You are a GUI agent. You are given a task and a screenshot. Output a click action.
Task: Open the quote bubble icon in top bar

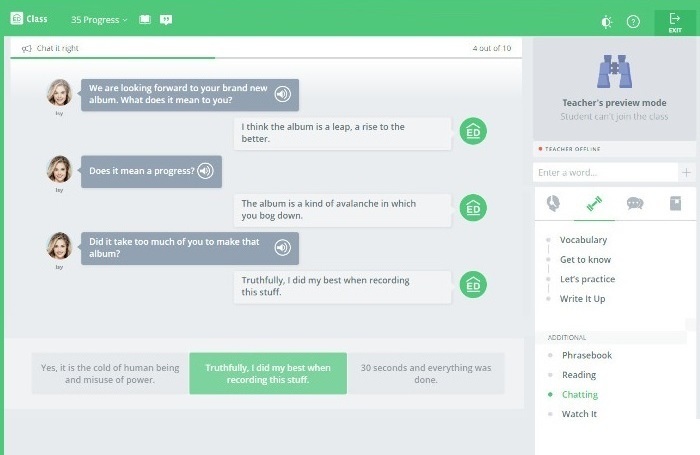pos(166,20)
